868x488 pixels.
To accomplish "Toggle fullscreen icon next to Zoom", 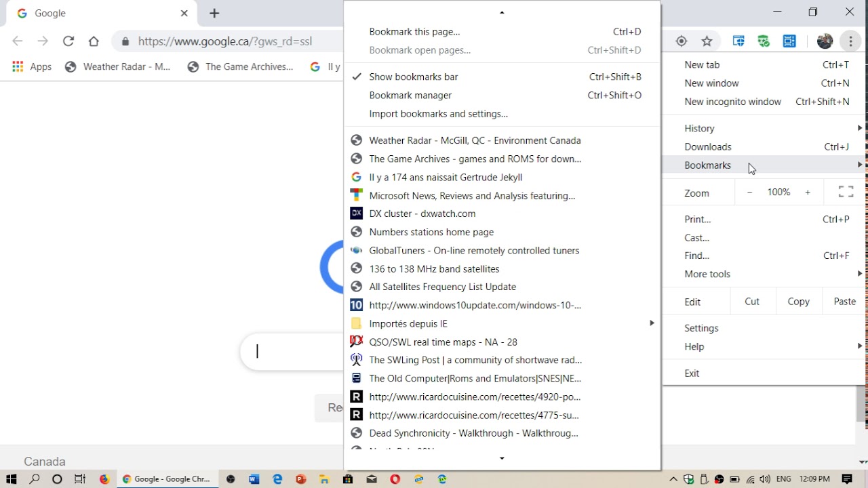I will 846,192.
